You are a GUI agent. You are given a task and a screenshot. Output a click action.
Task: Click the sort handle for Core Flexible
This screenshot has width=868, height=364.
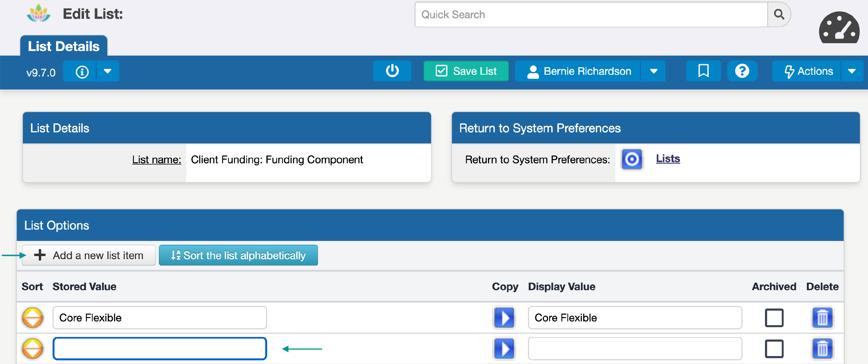[x=32, y=317]
